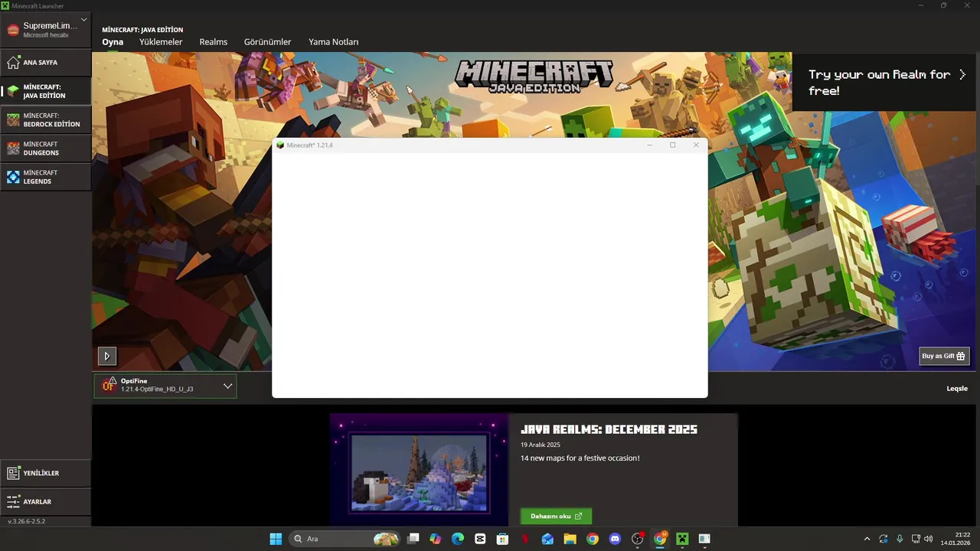
Task: Click the banner slideshow play button
Action: [x=106, y=356]
